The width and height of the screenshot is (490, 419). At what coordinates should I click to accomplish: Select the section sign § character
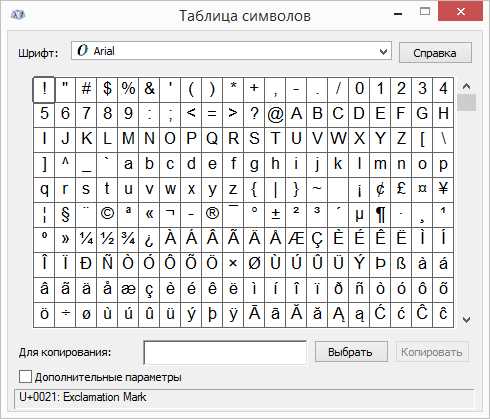coord(65,215)
